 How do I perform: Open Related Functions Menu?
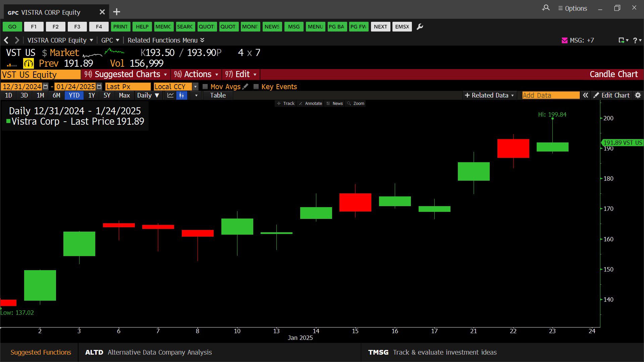pyautogui.click(x=166, y=40)
